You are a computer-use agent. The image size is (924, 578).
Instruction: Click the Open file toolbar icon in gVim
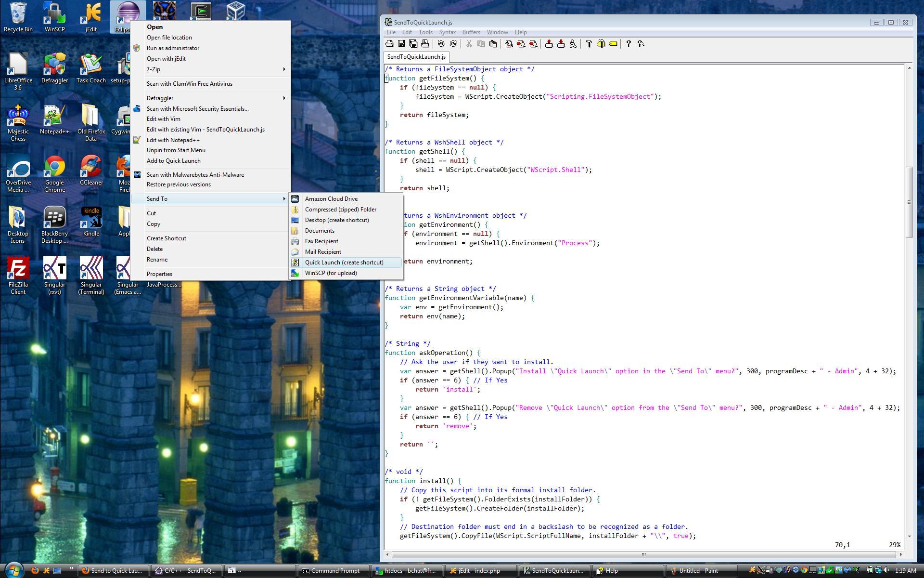tap(389, 44)
